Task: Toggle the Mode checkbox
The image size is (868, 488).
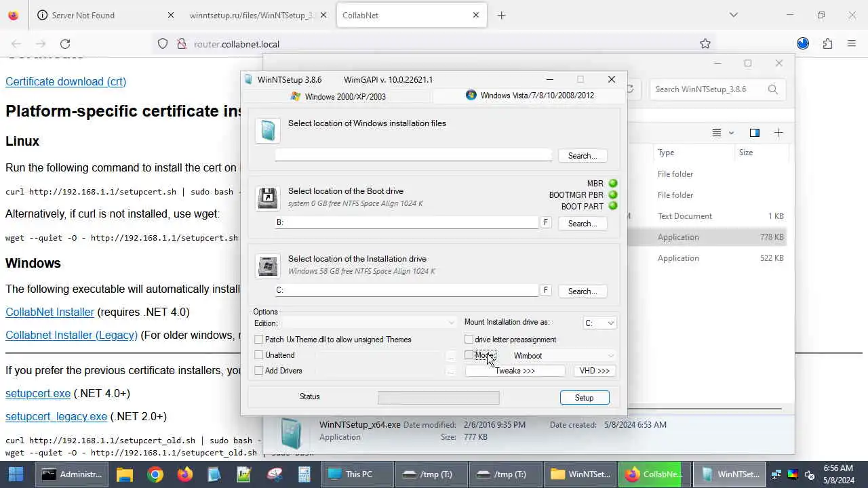Action: 469,355
